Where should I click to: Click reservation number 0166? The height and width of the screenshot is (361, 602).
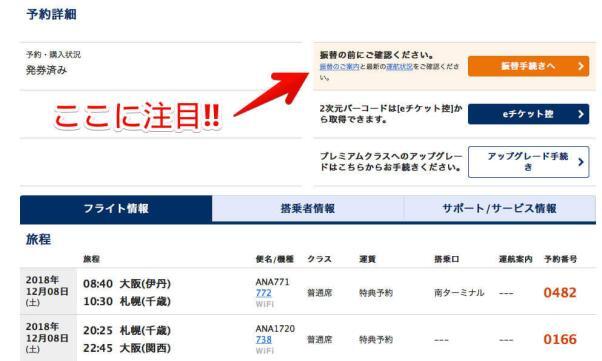coord(560,339)
